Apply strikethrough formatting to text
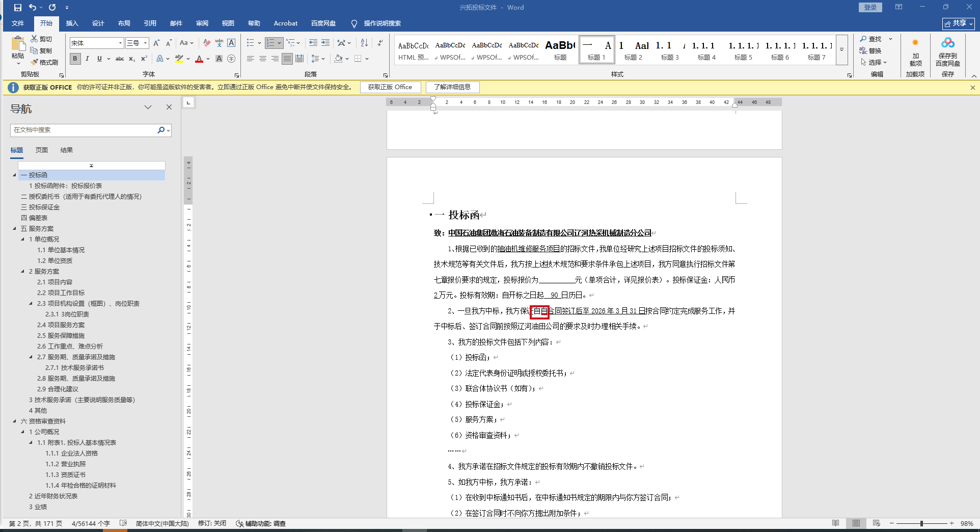 pyautogui.click(x=120, y=59)
